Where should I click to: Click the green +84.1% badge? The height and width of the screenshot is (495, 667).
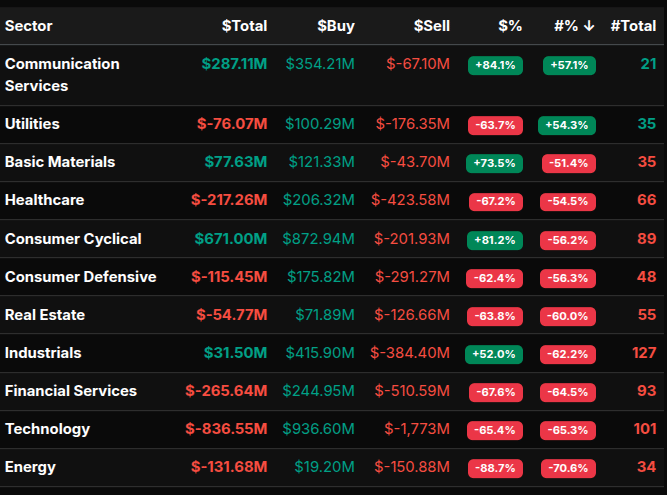(495, 66)
